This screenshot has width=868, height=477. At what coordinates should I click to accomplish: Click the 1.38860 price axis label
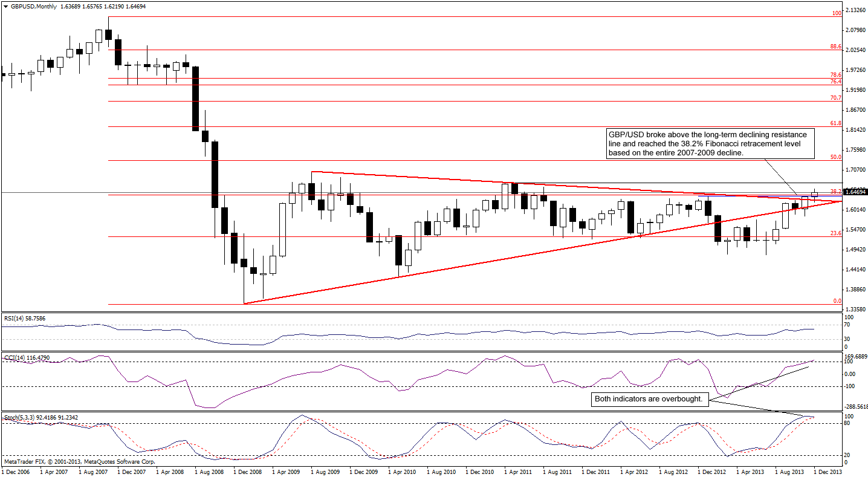point(855,290)
